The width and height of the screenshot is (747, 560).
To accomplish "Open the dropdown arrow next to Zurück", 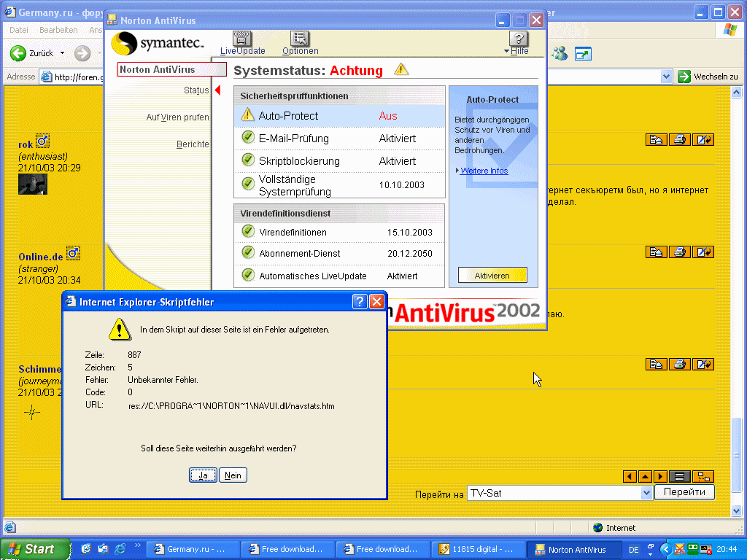I will point(63,52).
